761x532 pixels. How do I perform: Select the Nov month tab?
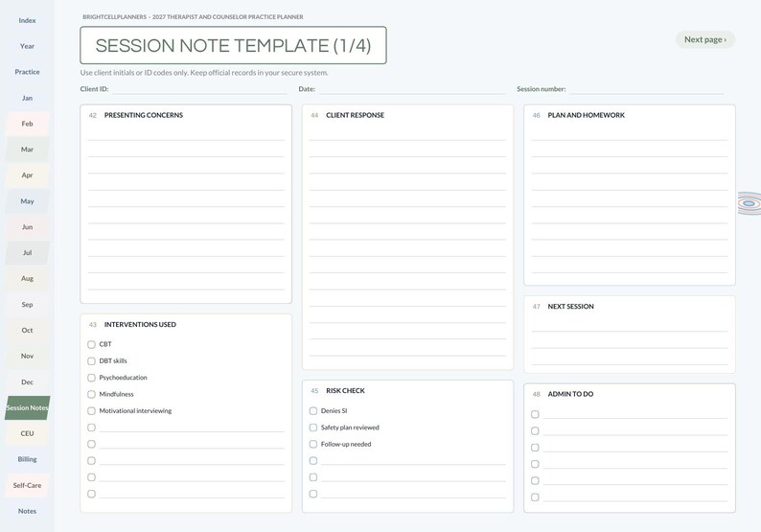pos(27,356)
